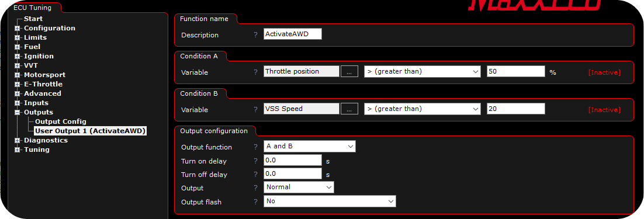Open Condition A comparison operator dropdown
Viewport: 644px width, 219px height.
[422, 71]
